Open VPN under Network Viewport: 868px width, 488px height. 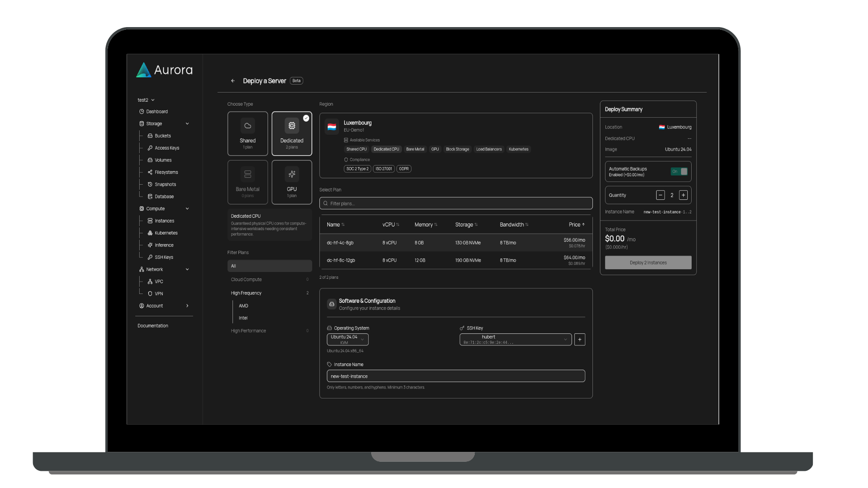pos(159,294)
